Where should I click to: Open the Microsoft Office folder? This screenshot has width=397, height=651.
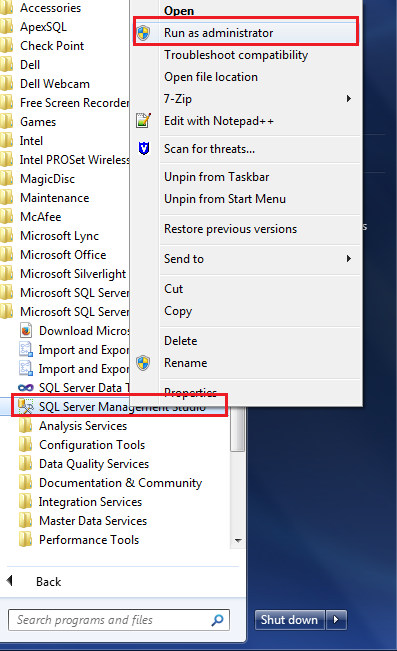(63, 255)
